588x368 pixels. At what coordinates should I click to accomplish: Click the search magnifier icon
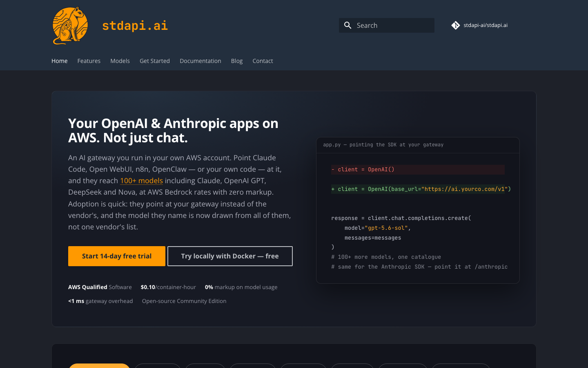tap(348, 25)
